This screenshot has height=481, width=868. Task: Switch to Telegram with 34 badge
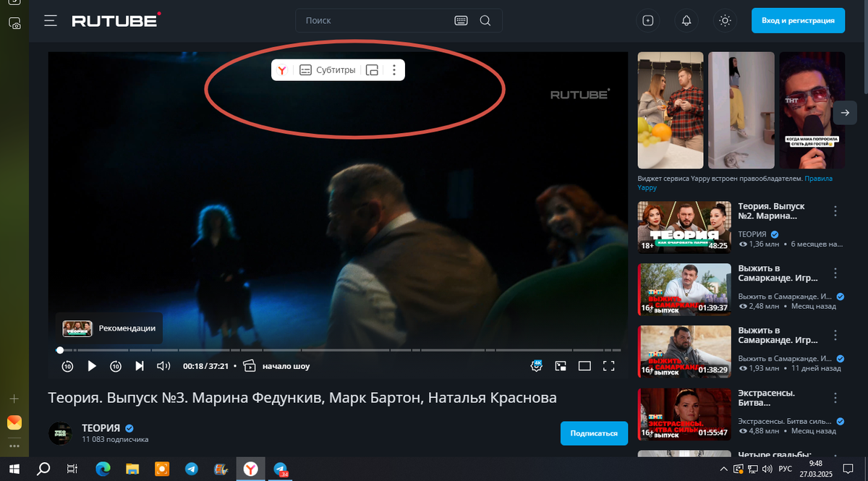pos(281,469)
